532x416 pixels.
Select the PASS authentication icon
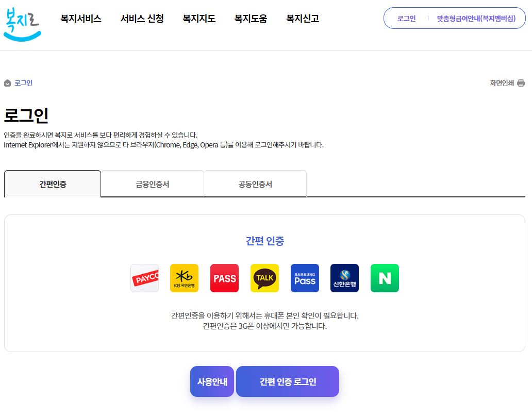(x=224, y=278)
